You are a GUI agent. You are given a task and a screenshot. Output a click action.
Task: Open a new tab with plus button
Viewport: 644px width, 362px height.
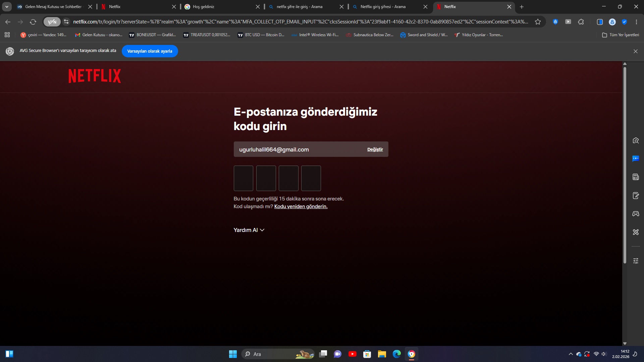(x=522, y=7)
